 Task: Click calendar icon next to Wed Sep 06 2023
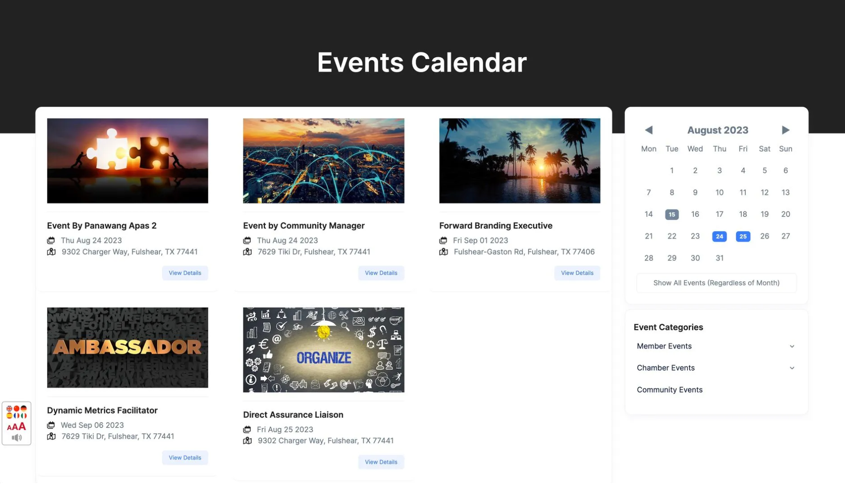coord(51,425)
